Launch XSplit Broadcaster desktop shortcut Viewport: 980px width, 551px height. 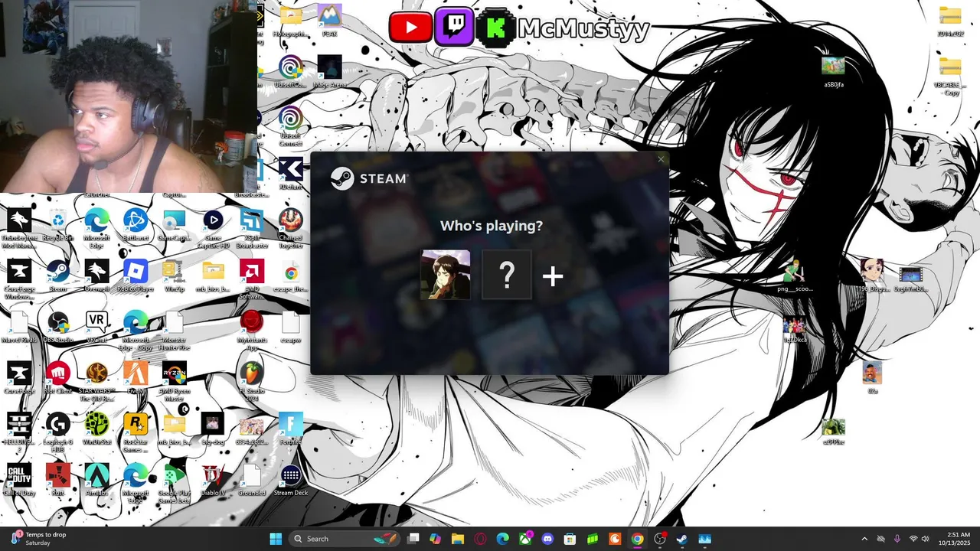coord(252,228)
